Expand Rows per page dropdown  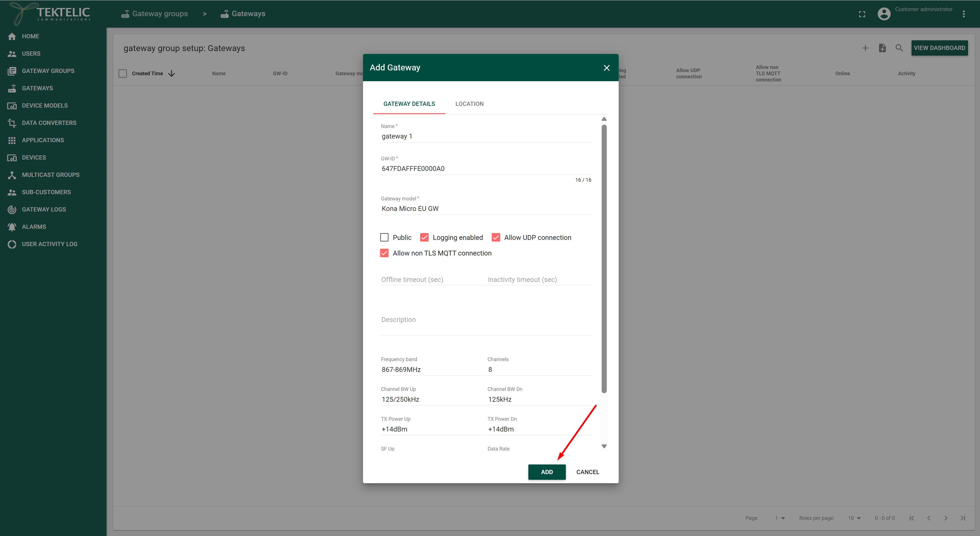(x=854, y=518)
